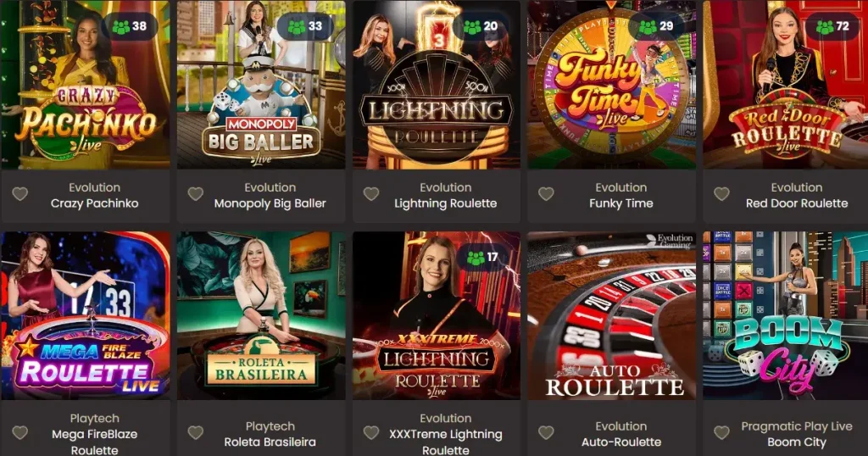Open the Crazy Pachinko Live game thumbnail
Screen dimensions: 868x456
pos(86,85)
